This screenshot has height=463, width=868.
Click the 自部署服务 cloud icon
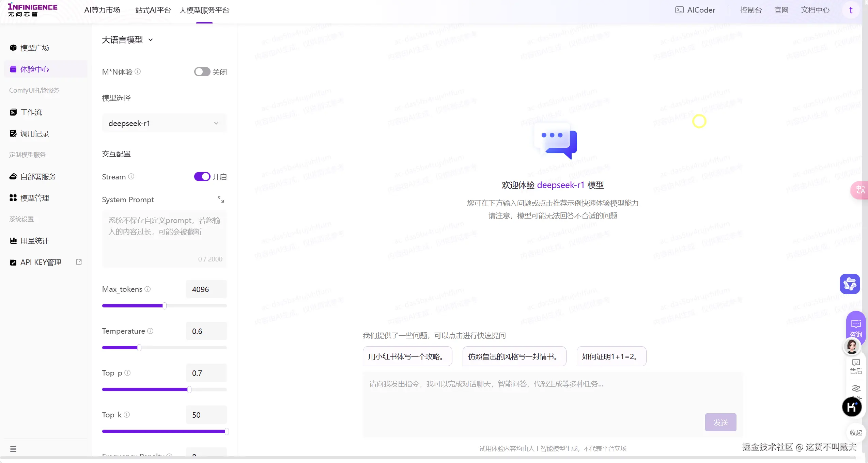[x=13, y=176]
